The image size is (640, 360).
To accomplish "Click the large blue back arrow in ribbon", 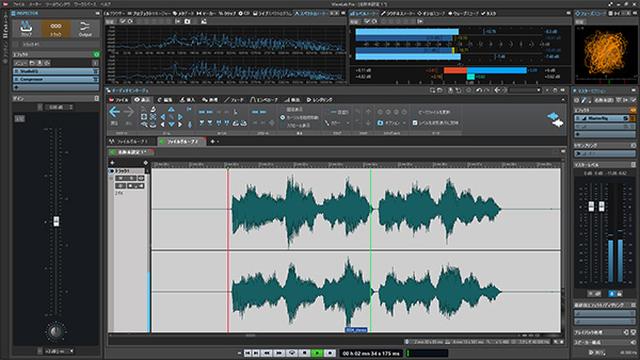I will (115, 112).
